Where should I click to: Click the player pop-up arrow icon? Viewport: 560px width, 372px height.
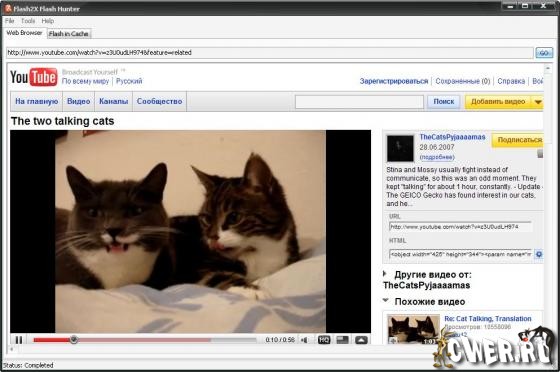(x=361, y=340)
